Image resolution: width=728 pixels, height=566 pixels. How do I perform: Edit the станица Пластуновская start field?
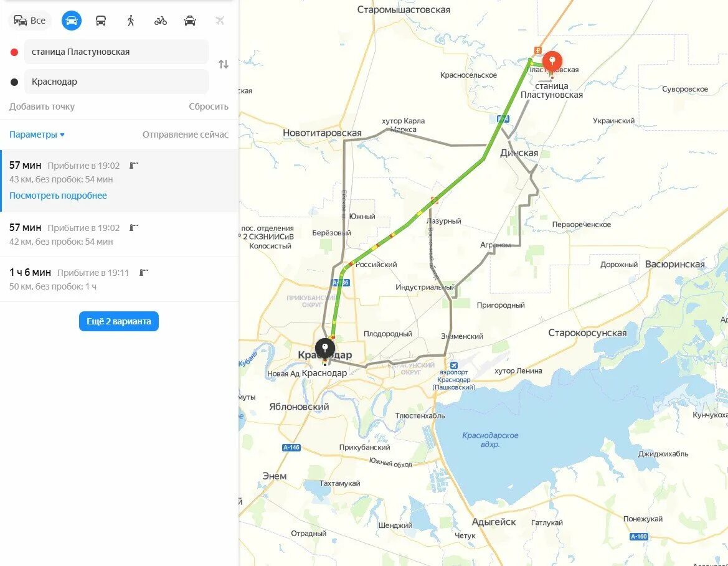[116, 52]
